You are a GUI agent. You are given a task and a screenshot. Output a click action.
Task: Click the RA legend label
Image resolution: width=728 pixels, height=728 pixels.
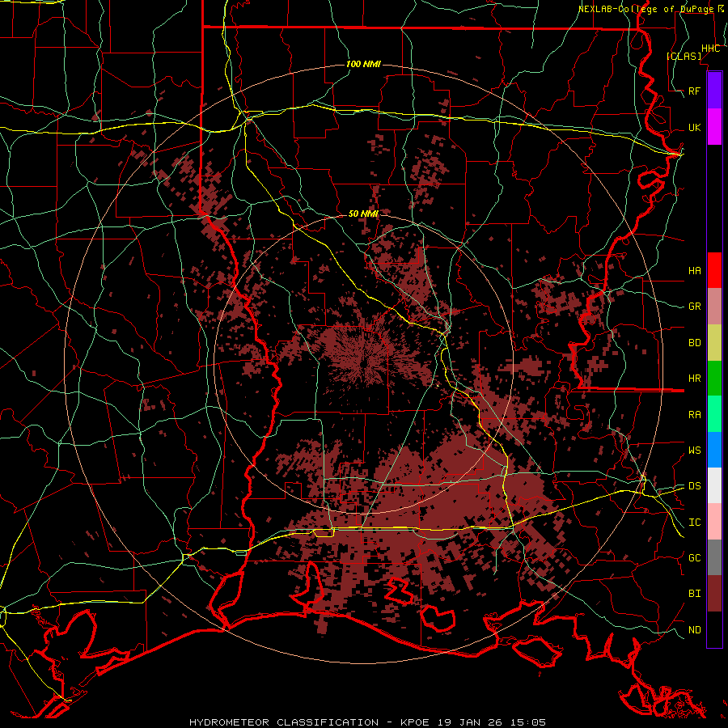[695, 414]
